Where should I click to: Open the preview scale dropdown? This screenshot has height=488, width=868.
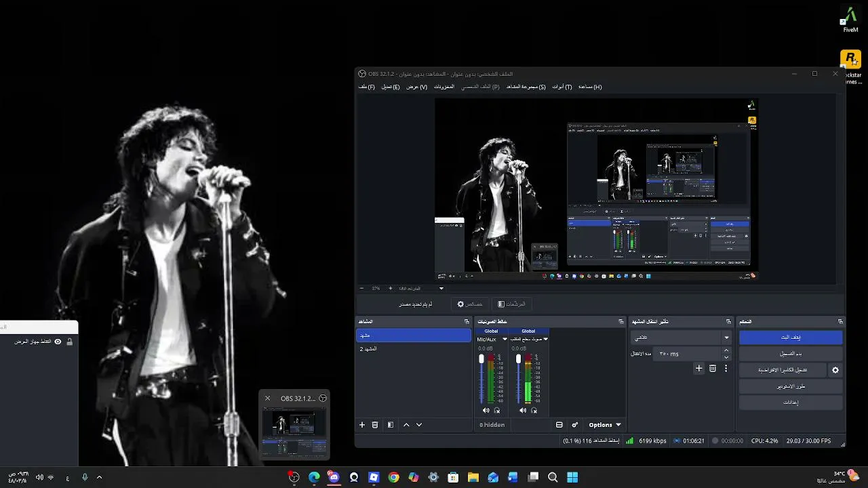441,288
